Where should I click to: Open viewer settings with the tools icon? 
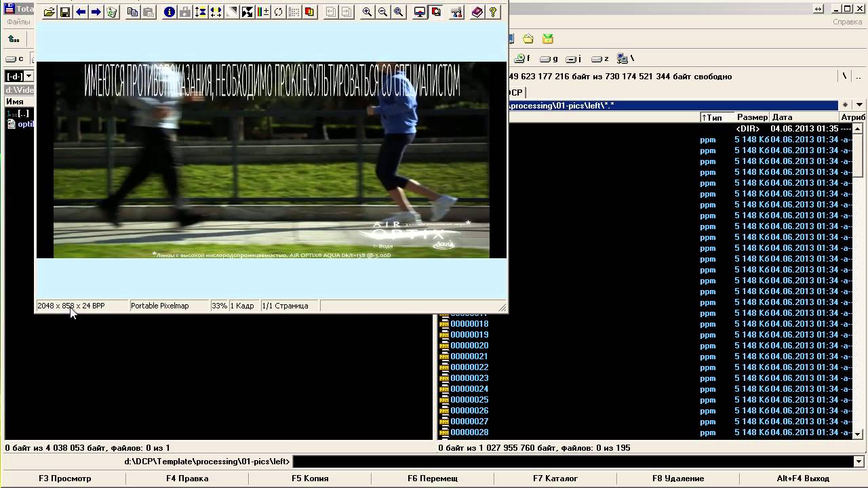(x=456, y=12)
